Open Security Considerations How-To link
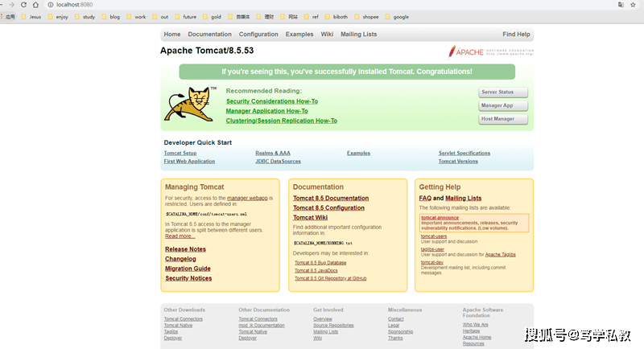Viewport: 644px width, 349px height. click(x=272, y=101)
